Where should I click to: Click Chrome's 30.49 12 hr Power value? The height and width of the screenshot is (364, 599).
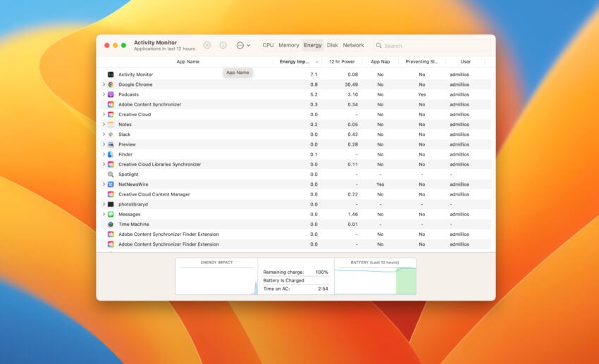pos(351,84)
